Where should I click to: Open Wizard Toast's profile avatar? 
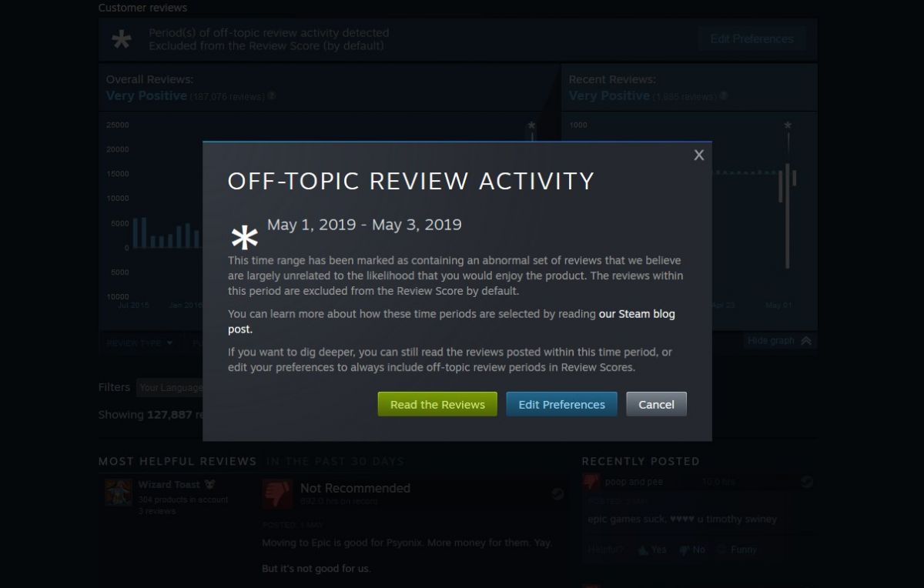coord(118,493)
